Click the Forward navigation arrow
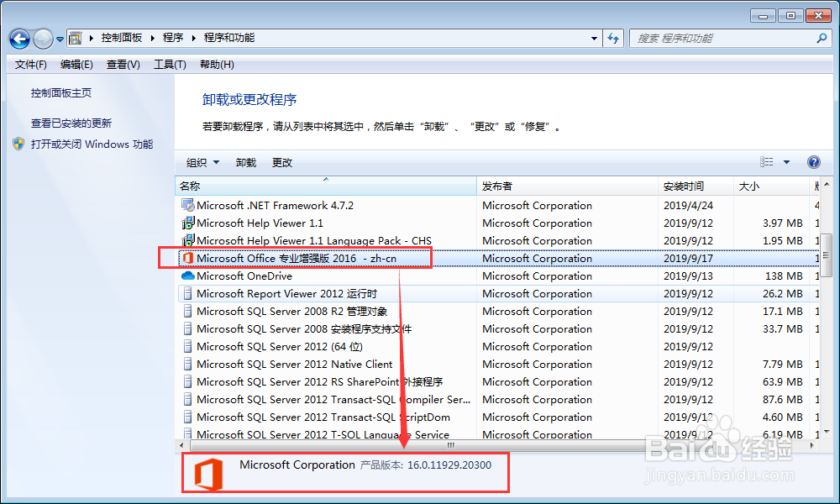840x504 pixels. 43,39
